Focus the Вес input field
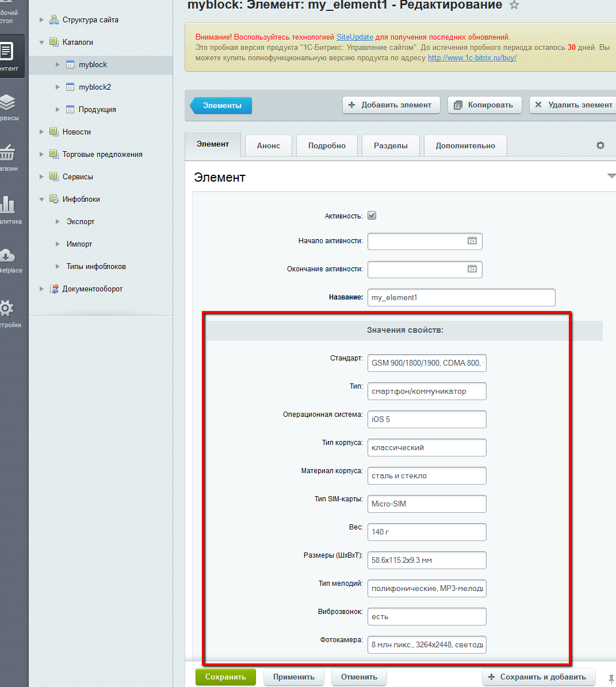The image size is (616, 687). [427, 532]
